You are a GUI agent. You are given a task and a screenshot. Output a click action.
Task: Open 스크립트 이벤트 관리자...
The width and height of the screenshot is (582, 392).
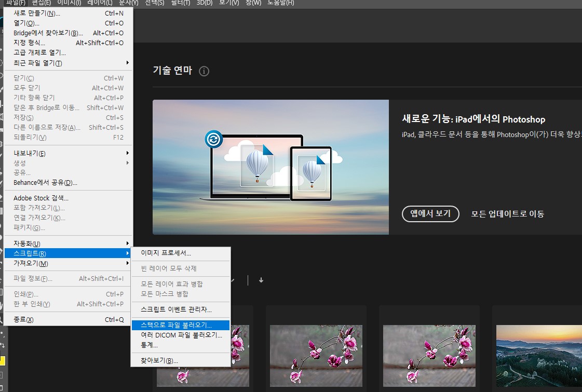click(181, 309)
